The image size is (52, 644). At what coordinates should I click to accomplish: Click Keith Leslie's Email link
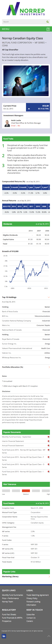pyautogui.click(x=13, y=126)
